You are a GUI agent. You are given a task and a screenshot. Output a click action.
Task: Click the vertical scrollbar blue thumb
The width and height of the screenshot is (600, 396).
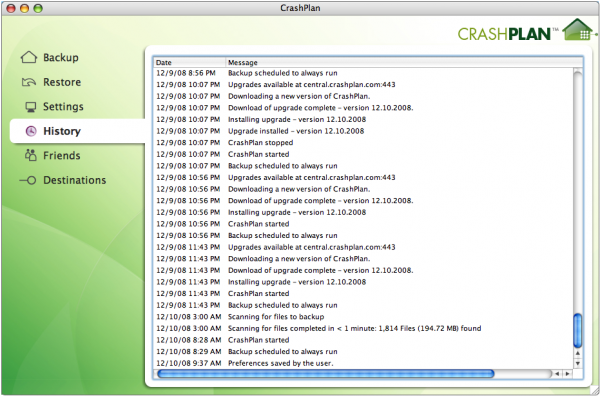click(x=578, y=330)
